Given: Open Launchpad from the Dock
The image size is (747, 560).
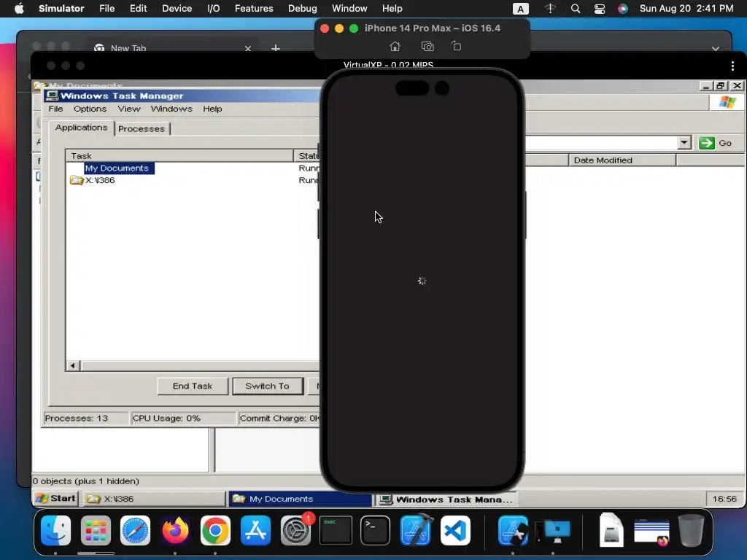Looking at the screenshot, I should pos(96,530).
